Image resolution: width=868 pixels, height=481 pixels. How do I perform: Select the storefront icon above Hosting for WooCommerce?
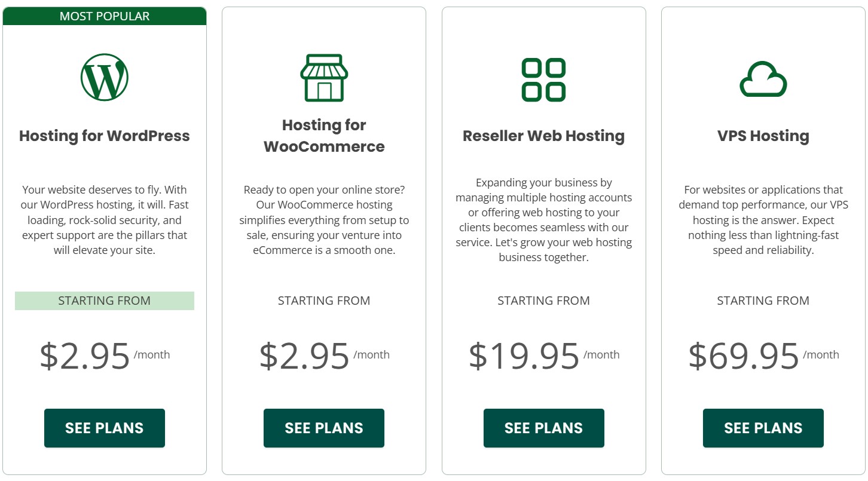pos(323,76)
